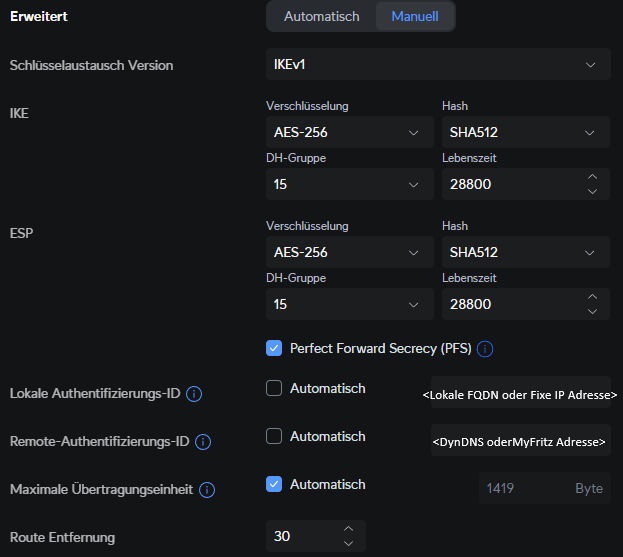
Task: Uncheck Automatisch for Maximale Übertragungseinheit
Action: (274, 484)
